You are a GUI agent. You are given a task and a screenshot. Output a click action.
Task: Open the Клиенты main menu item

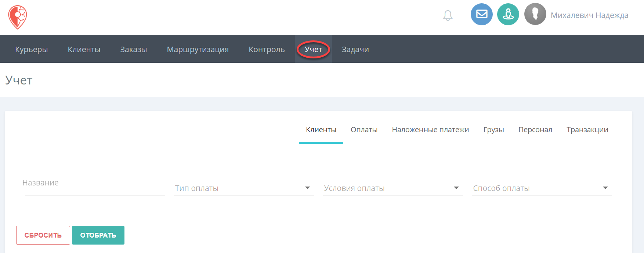pyautogui.click(x=84, y=49)
